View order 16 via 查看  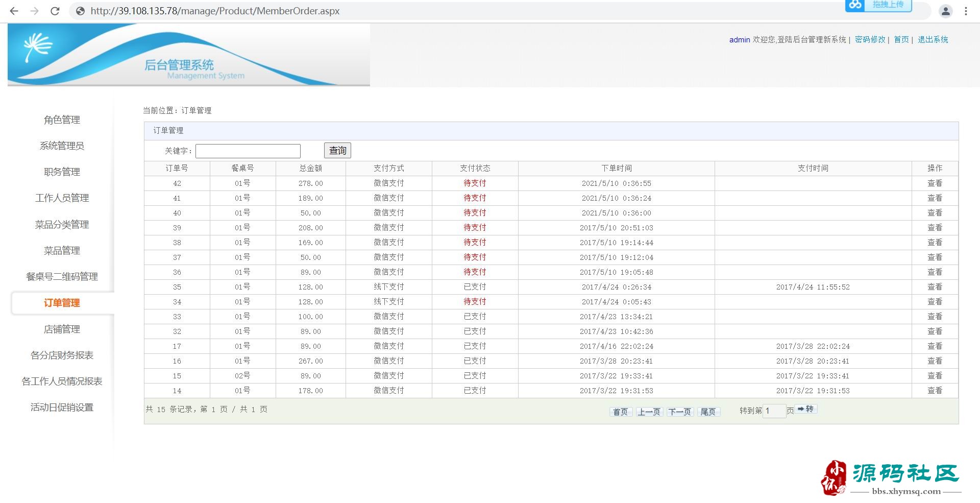click(935, 361)
